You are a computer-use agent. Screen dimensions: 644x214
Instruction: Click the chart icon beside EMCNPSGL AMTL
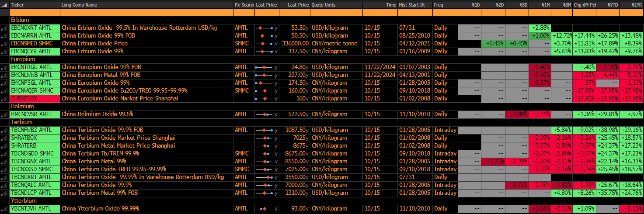5,83
